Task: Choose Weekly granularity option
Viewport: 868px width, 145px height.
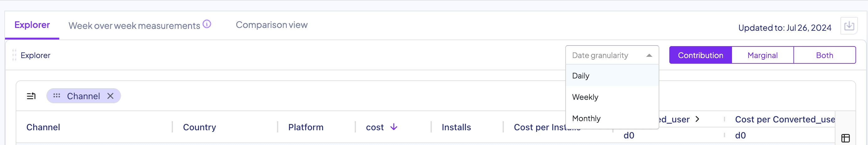Action: pos(585,97)
